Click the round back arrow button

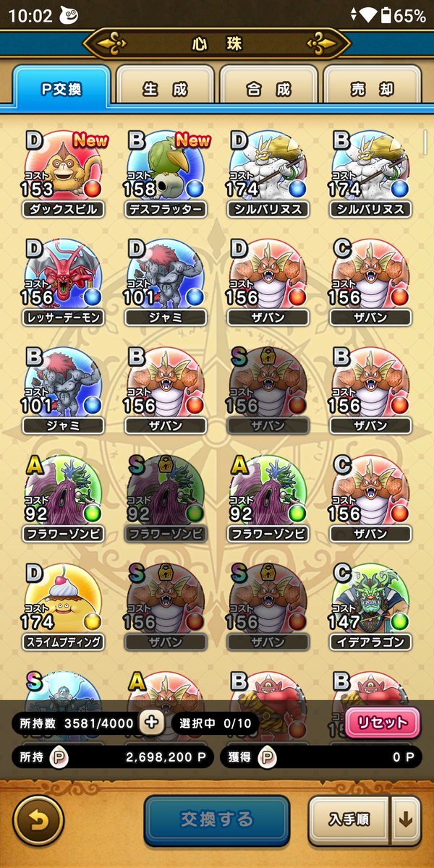pyautogui.click(x=38, y=820)
